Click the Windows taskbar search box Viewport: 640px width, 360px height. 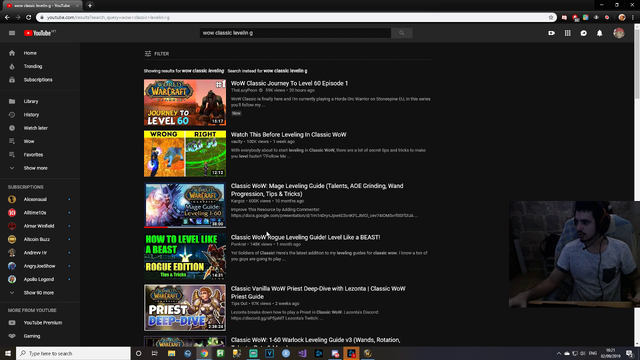click(x=73, y=353)
